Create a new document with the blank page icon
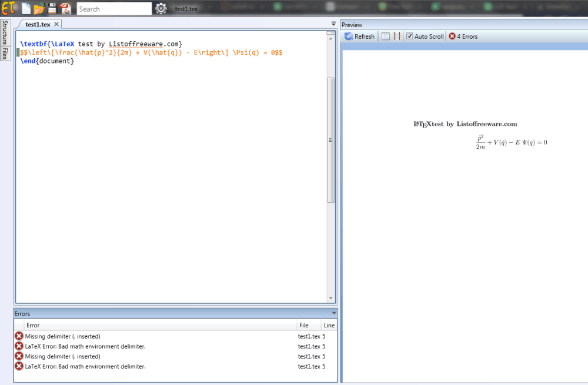Viewport: 588px width, 385px height. point(26,8)
